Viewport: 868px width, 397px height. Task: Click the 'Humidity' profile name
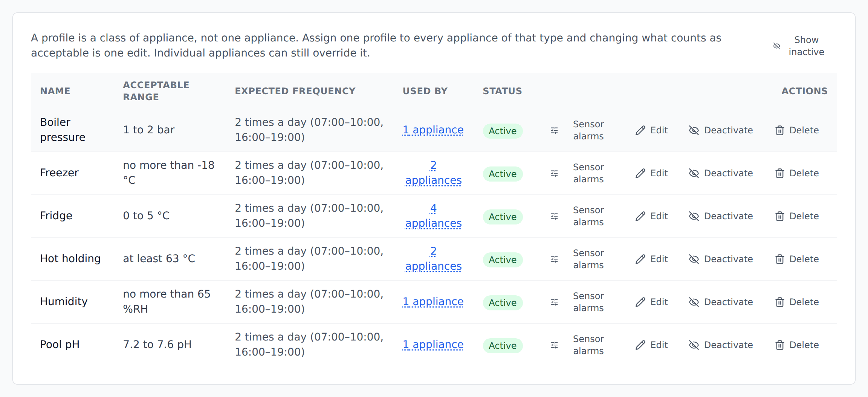tap(64, 302)
